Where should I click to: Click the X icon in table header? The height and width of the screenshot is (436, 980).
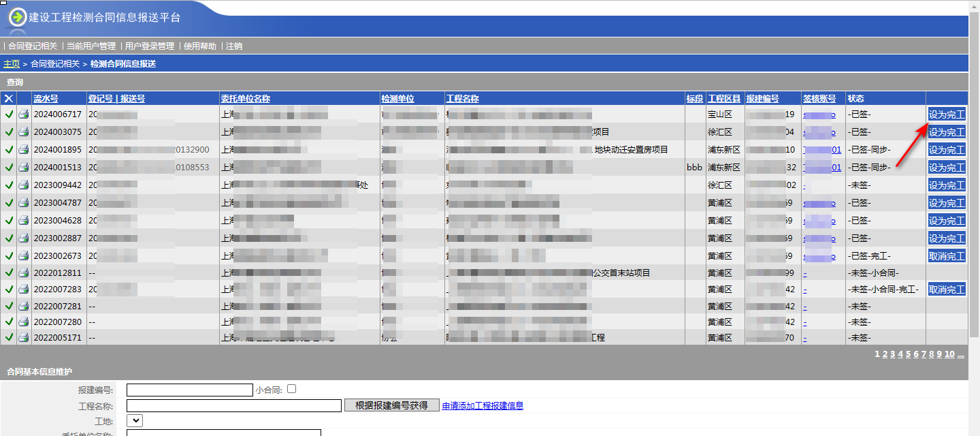click(x=9, y=99)
